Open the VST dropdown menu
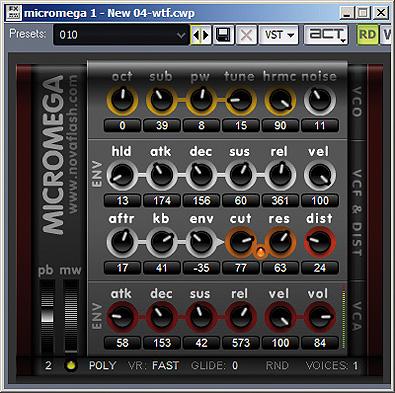This screenshot has height=393, width=395. pyautogui.click(x=279, y=35)
